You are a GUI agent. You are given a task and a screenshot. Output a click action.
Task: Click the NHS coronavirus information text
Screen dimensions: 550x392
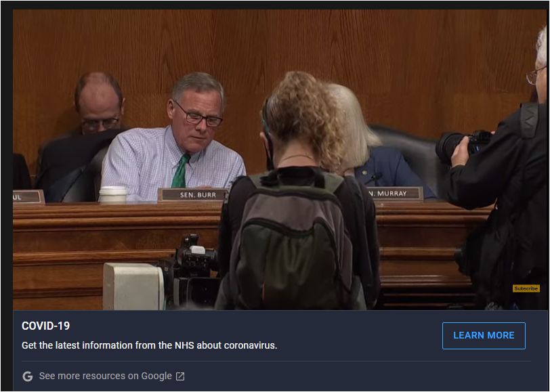pos(150,345)
